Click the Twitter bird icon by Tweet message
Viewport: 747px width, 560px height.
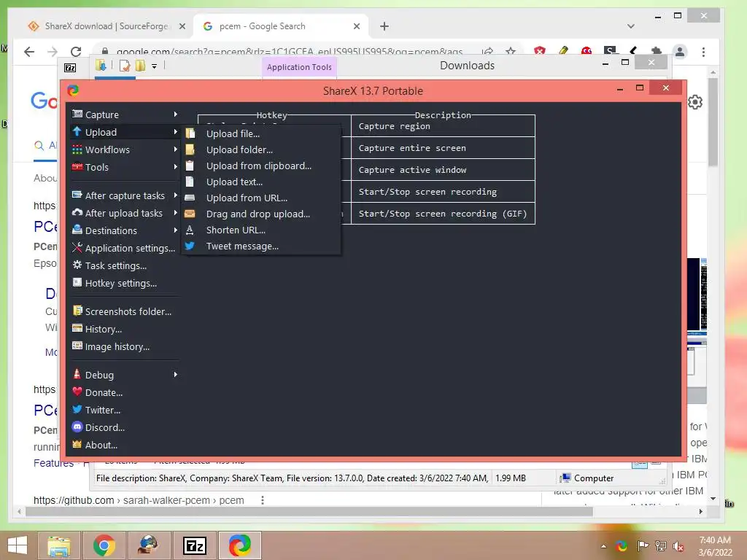[x=190, y=246]
